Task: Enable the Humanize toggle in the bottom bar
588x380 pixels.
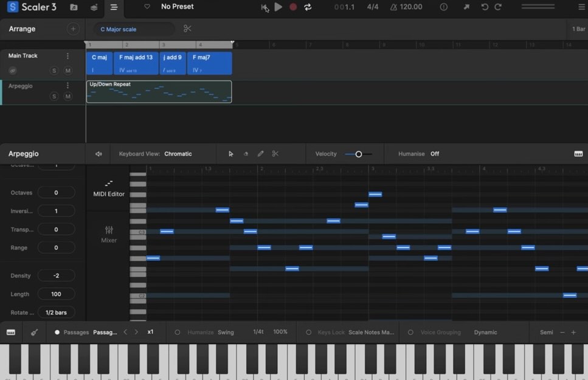Action: [178, 333]
